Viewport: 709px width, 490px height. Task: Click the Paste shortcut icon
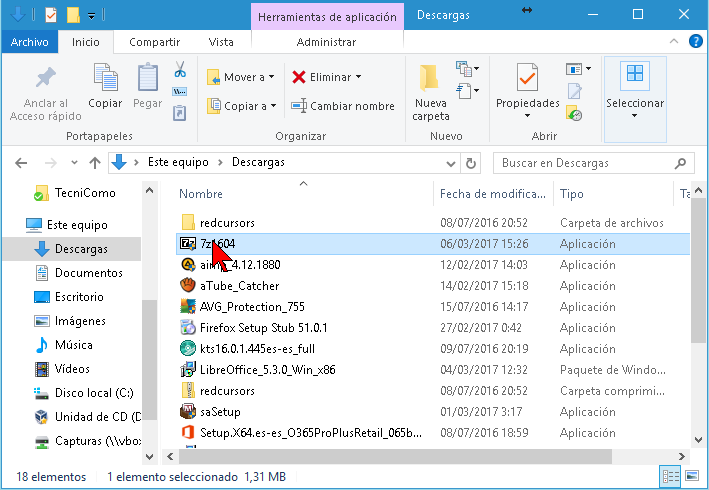point(180,113)
